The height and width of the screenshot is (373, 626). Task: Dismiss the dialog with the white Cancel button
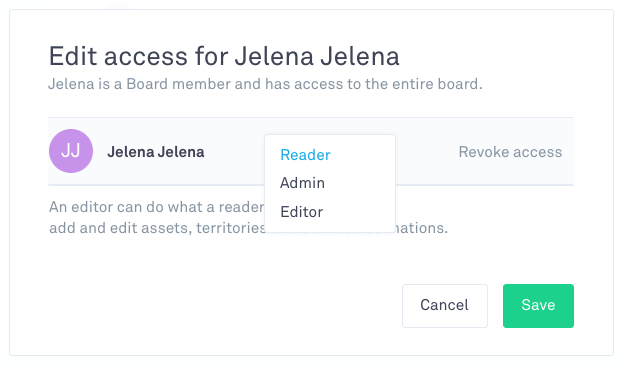(445, 306)
